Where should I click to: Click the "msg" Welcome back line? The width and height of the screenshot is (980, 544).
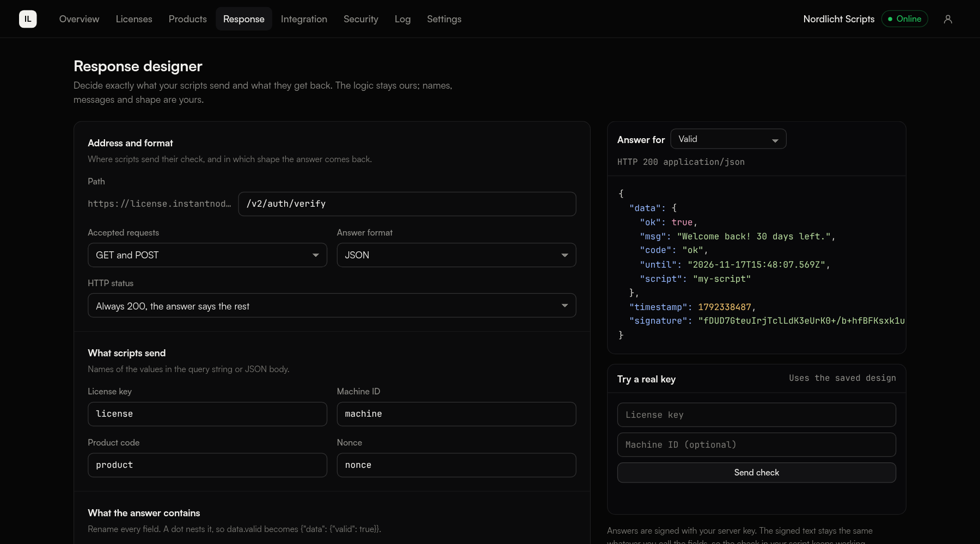click(737, 237)
